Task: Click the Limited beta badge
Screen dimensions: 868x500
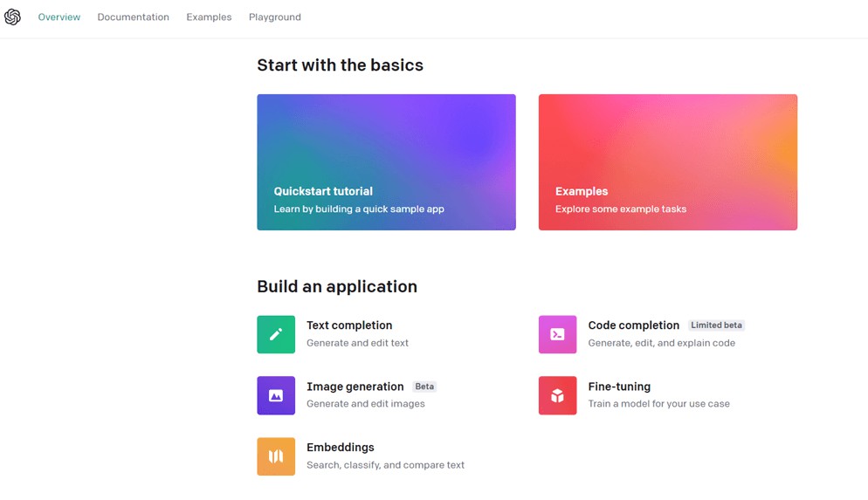Action: (716, 325)
